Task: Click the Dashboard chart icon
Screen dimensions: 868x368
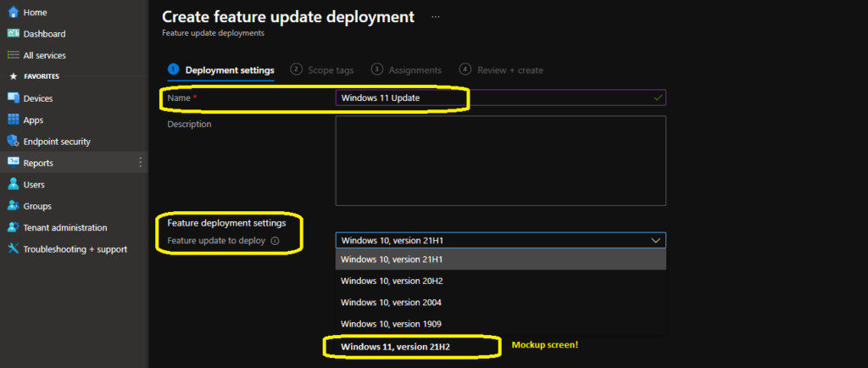Action: (x=14, y=34)
